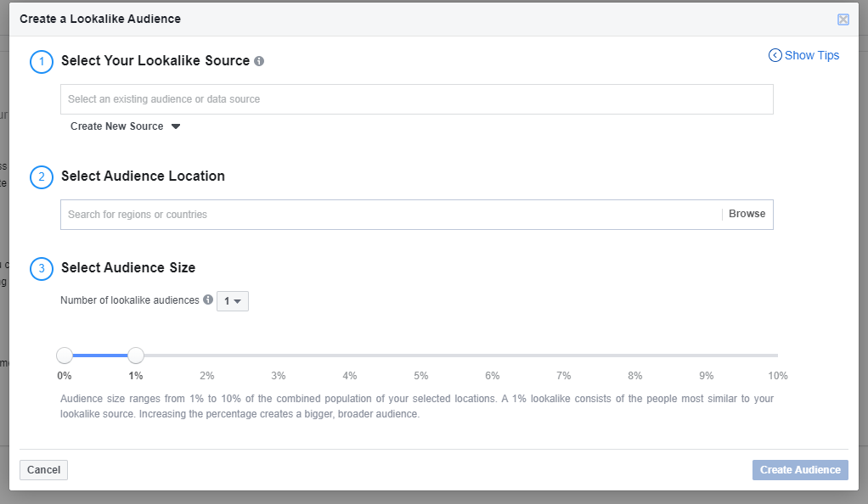Close the Lookalike Audience dialog with X
This screenshot has height=504, width=868.
[843, 20]
